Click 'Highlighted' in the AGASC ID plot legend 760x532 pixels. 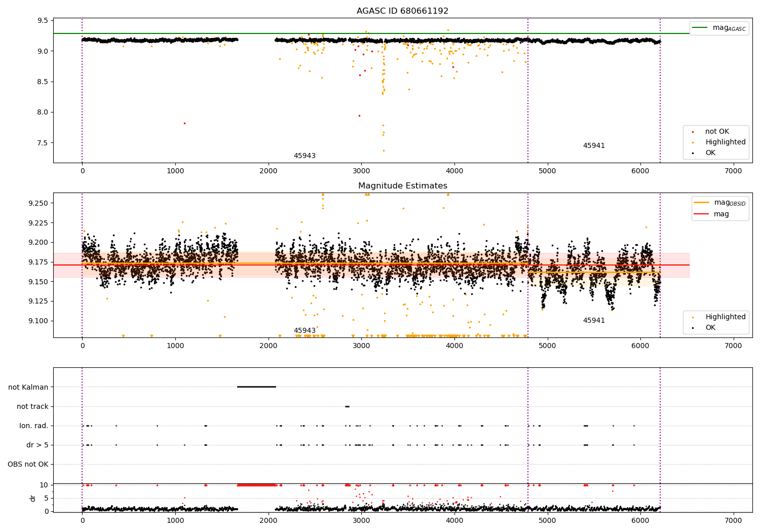(x=725, y=142)
